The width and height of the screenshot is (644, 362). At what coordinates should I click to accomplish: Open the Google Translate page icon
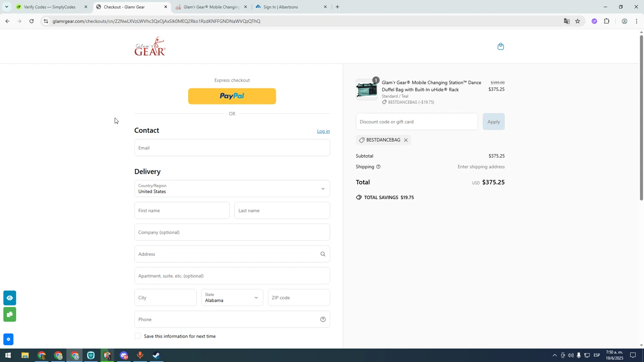point(566,21)
